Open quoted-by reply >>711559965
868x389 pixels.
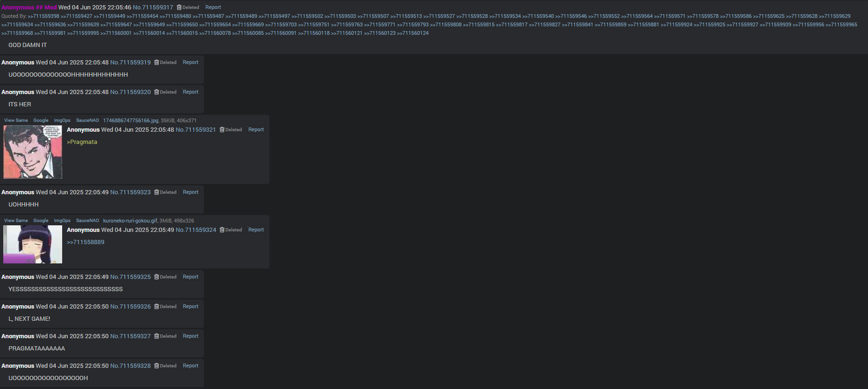click(x=841, y=25)
